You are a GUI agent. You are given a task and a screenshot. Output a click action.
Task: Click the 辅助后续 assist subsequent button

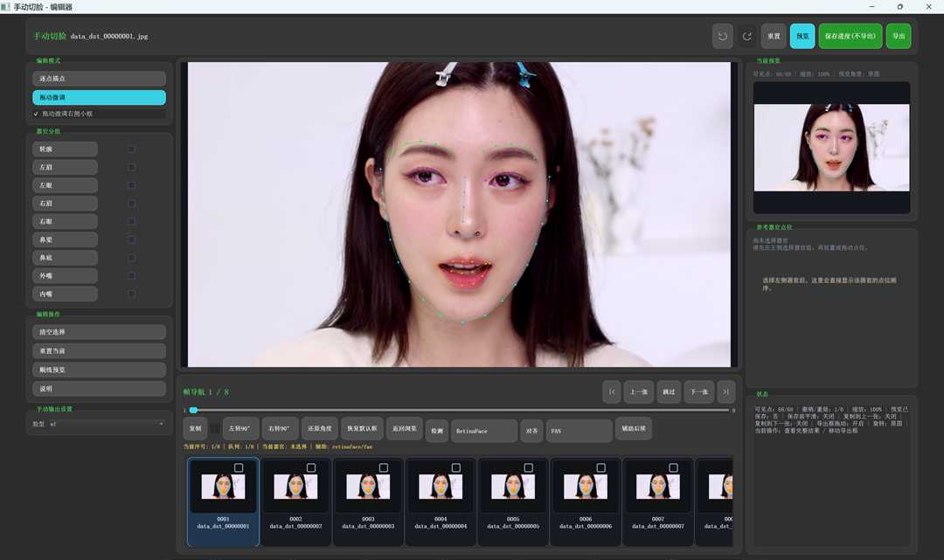[x=634, y=429]
